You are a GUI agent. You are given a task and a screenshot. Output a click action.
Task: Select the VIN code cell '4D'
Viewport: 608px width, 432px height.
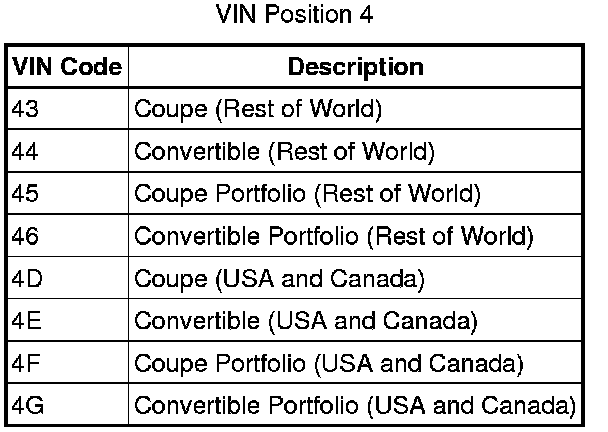(x=26, y=279)
